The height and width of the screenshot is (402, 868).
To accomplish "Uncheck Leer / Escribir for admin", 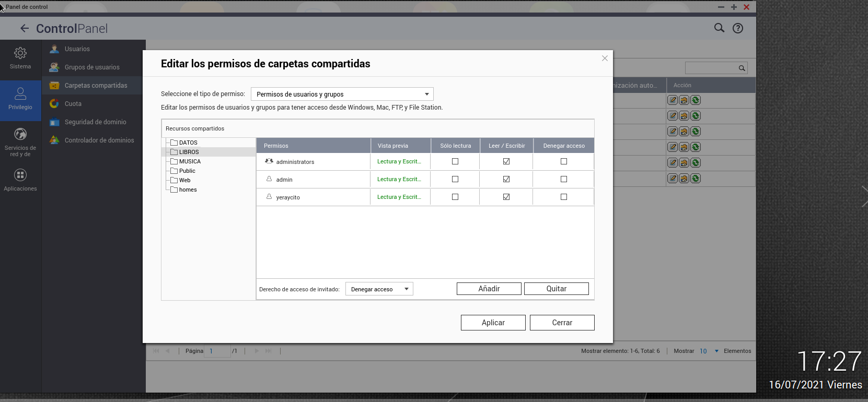I will [506, 179].
